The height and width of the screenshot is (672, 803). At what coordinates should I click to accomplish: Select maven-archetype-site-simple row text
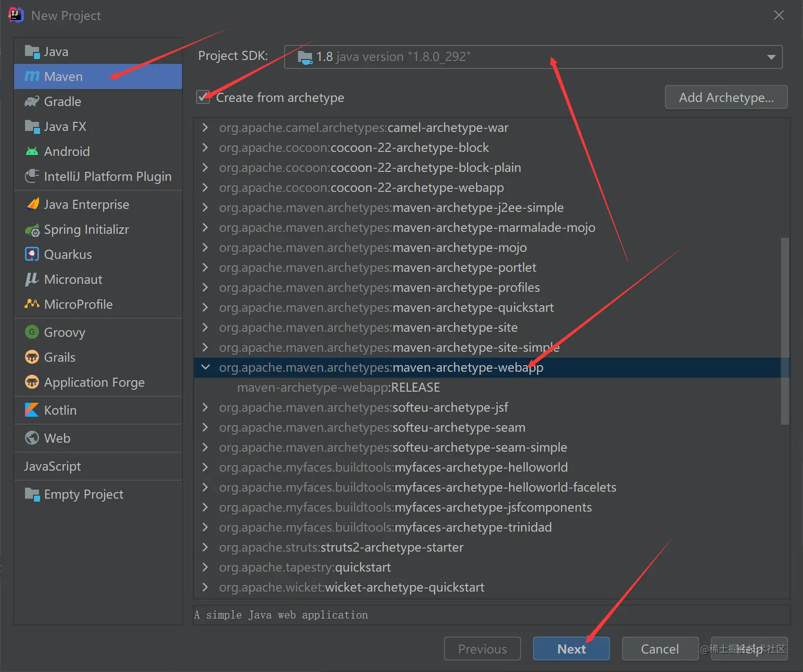pyautogui.click(x=389, y=348)
